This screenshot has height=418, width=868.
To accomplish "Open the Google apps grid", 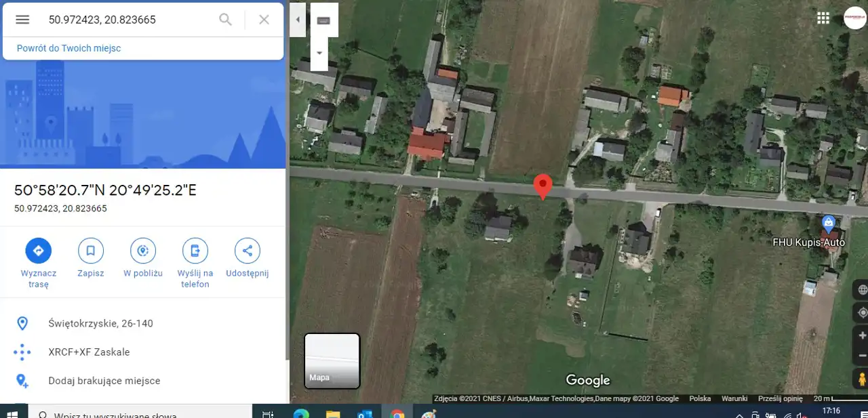I will pos(823,18).
